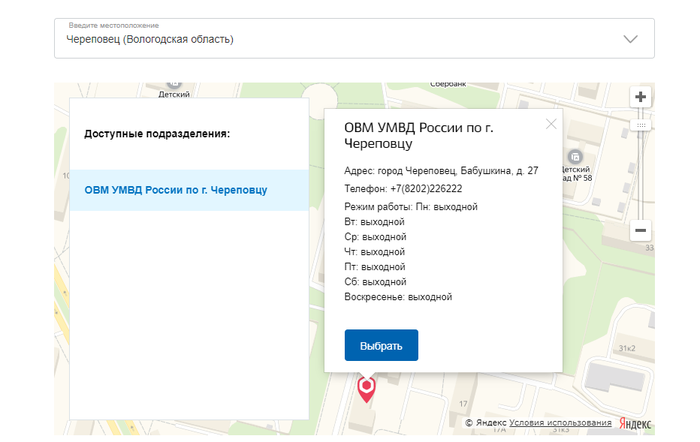Click the Доступные подразделения heading
The image size is (700, 442).
tap(157, 133)
